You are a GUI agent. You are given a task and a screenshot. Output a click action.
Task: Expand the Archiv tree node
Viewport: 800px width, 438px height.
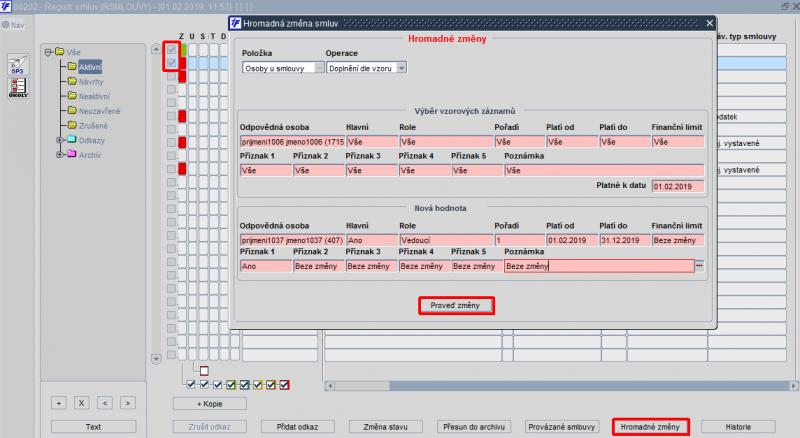coord(60,154)
